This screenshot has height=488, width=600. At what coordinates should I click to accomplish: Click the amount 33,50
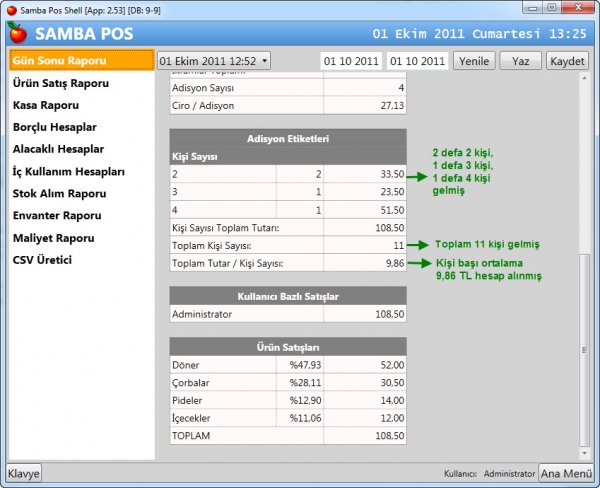click(x=392, y=174)
